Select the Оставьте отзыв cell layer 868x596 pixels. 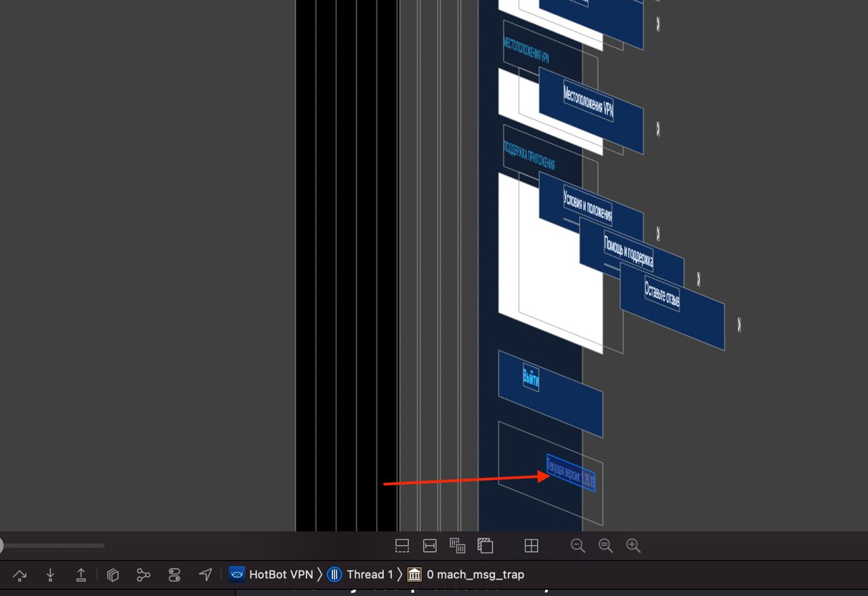coord(672,306)
